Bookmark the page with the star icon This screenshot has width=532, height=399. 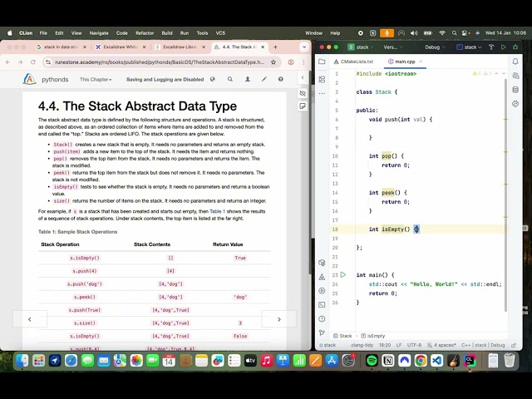pos(273,62)
